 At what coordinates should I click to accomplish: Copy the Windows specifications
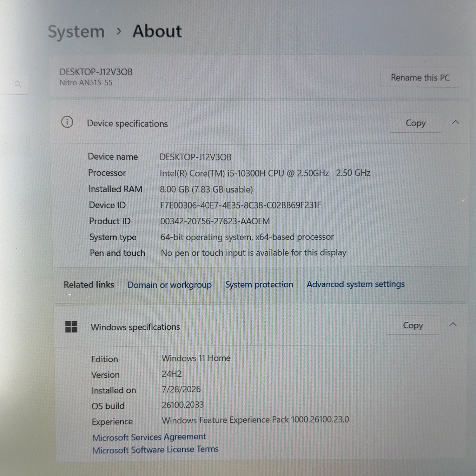click(x=413, y=325)
